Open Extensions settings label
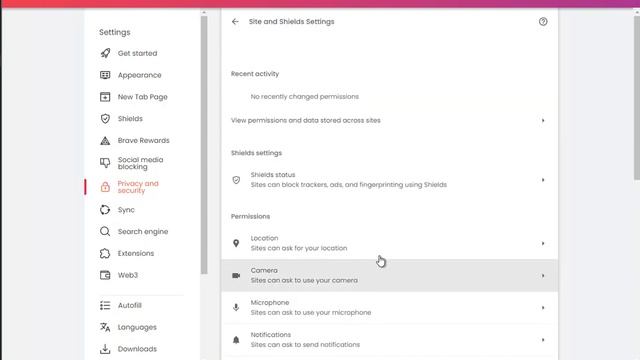Image resolution: width=640 pixels, height=360 pixels. (136, 253)
